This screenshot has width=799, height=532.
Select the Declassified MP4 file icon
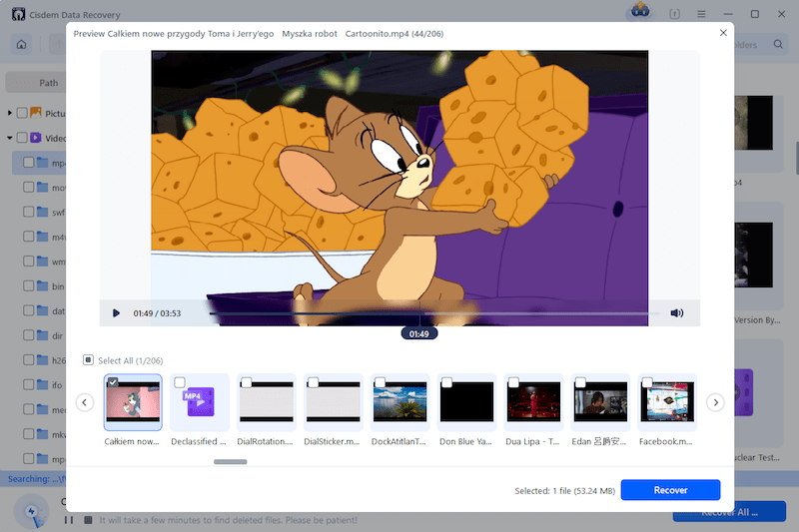(200, 402)
